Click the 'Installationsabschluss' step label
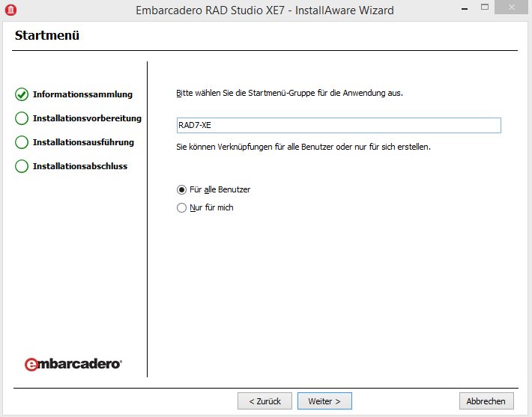The height and width of the screenshot is (417, 532). pyautogui.click(x=80, y=166)
